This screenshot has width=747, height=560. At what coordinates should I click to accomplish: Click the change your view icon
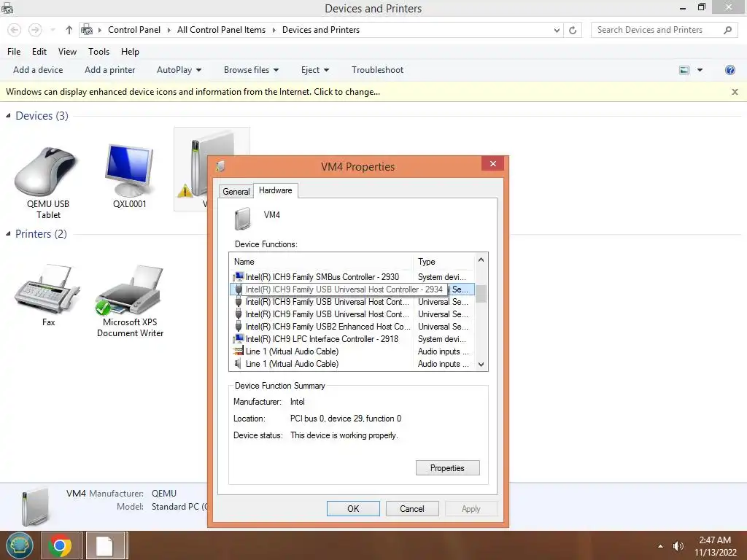pyautogui.click(x=684, y=70)
